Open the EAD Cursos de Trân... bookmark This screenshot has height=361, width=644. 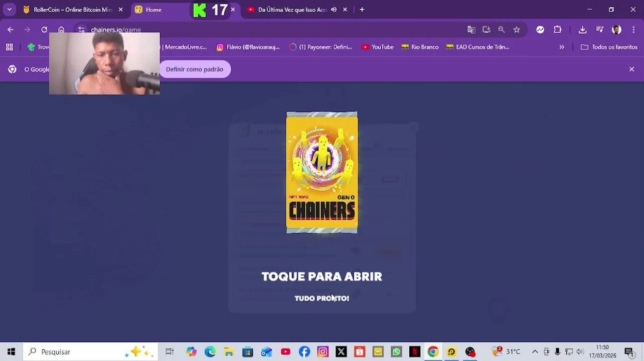pyautogui.click(x=477, y=47)
